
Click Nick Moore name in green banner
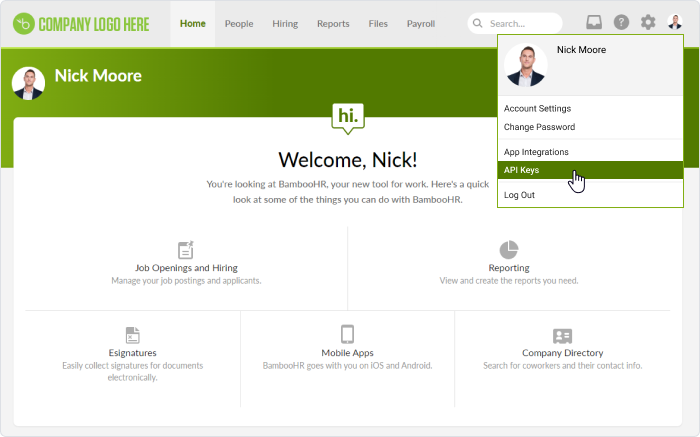(98, 76)
